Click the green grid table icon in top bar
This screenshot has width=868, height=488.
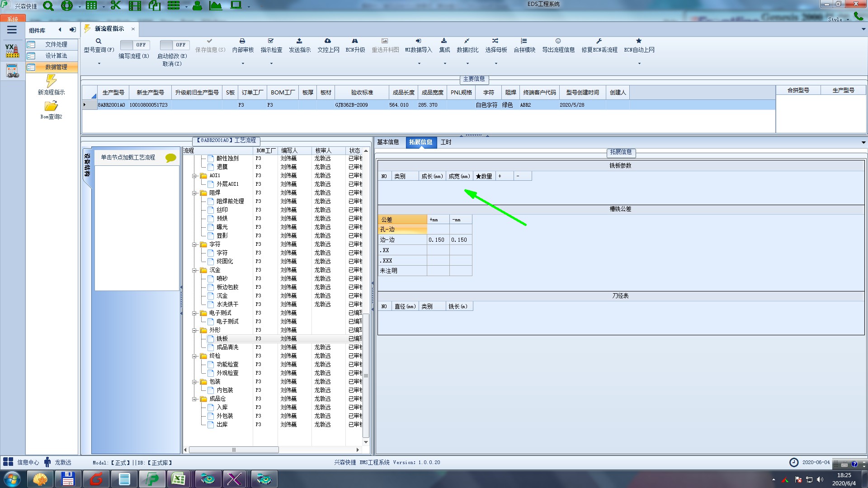[x=91, y=5]
